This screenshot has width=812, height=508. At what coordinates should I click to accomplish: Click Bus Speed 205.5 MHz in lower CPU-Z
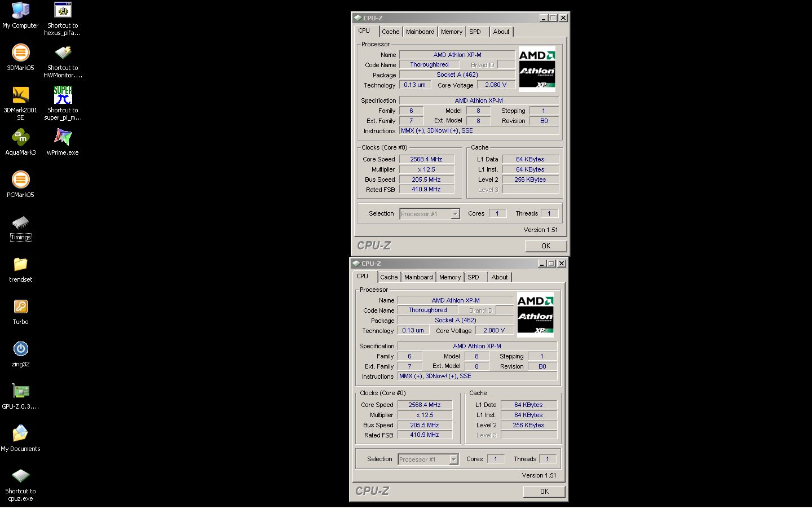click(425, 425)
